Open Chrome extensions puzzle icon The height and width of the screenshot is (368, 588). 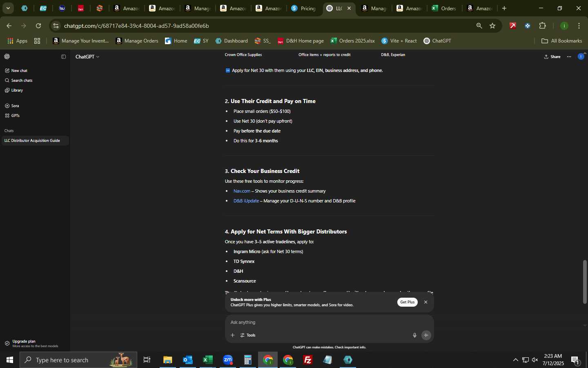tap(542, 26)
